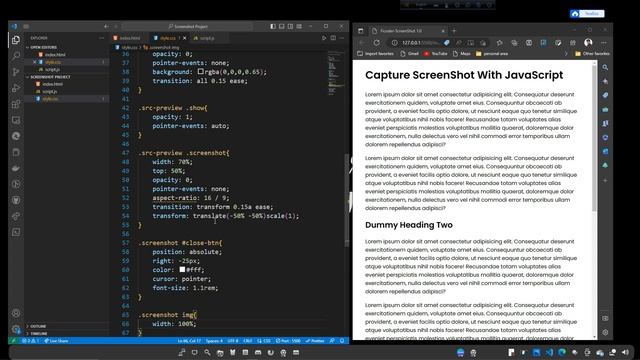Collapse the Screenshot Project folder section

click(x=50, y=77)
